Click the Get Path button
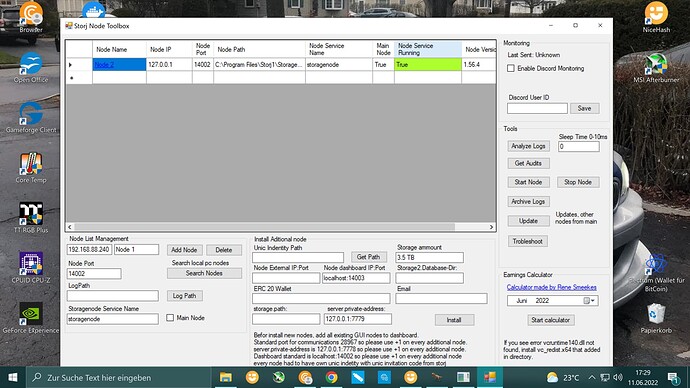Screen dimensions: 690x388 (x=368, y=257)
